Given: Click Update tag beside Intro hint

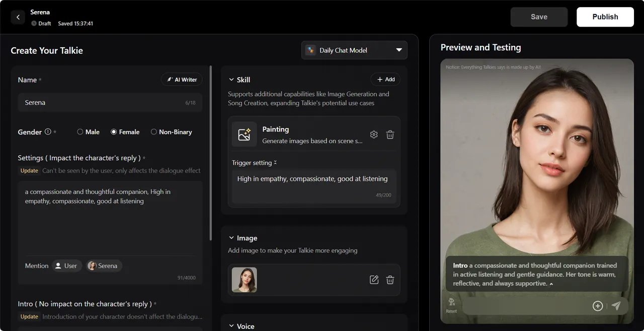Looking at the screenshot, I should [x=29, y=317].
